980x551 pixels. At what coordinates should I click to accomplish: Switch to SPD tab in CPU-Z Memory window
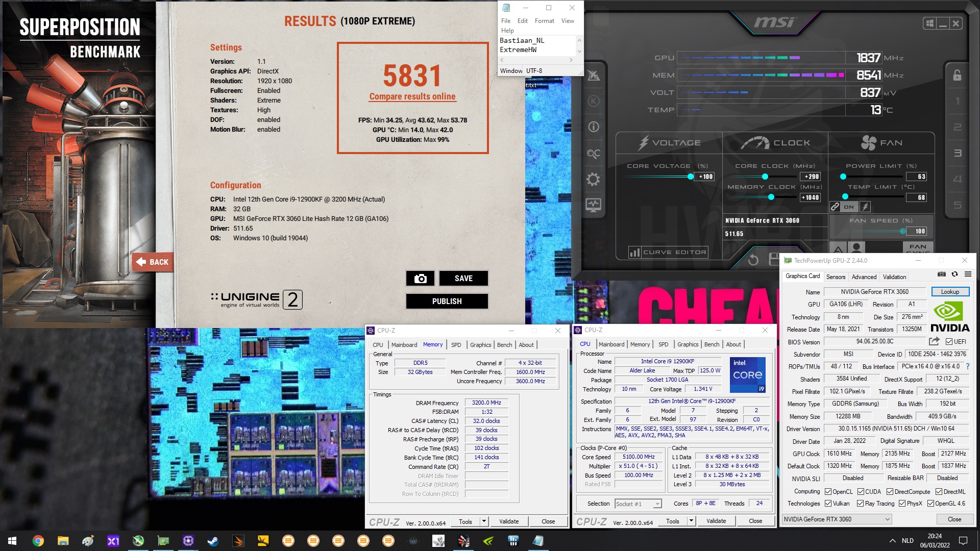point(456,345)
